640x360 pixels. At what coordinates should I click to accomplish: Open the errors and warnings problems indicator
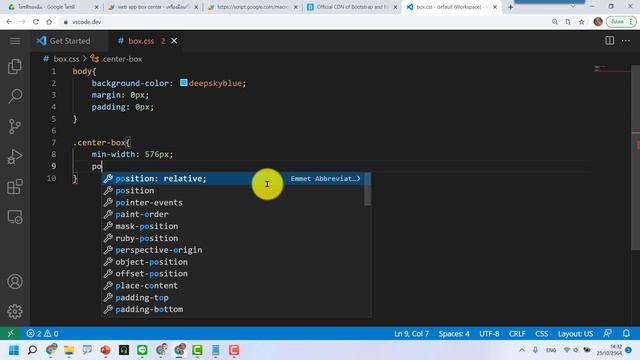pos(42,333)
